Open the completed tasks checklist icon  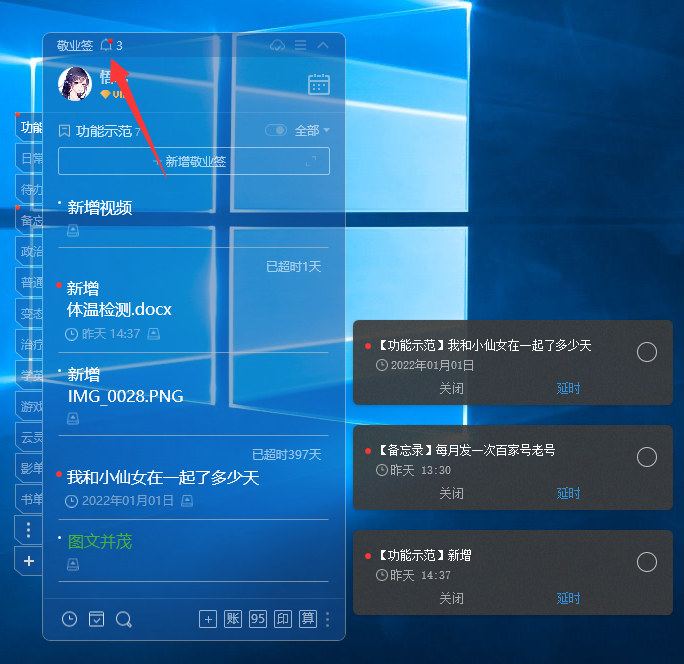pyautogui.click(x=96, y=619)
